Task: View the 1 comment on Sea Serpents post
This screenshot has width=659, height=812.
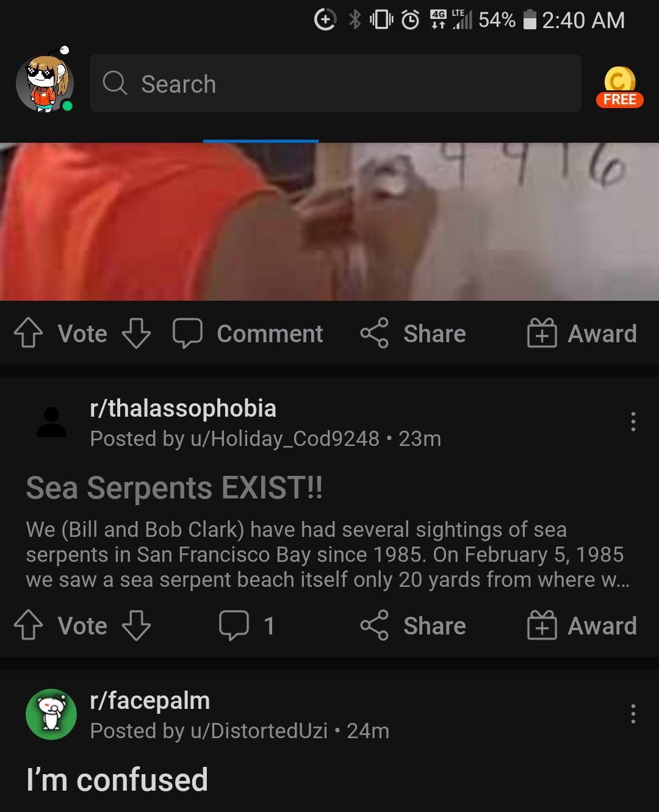Action: pos(247,625)
